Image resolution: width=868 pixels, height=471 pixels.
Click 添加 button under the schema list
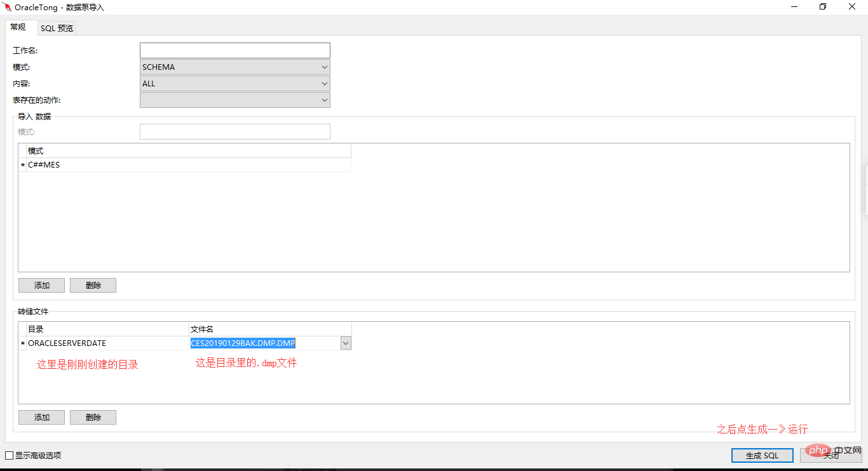pos(42,285)
